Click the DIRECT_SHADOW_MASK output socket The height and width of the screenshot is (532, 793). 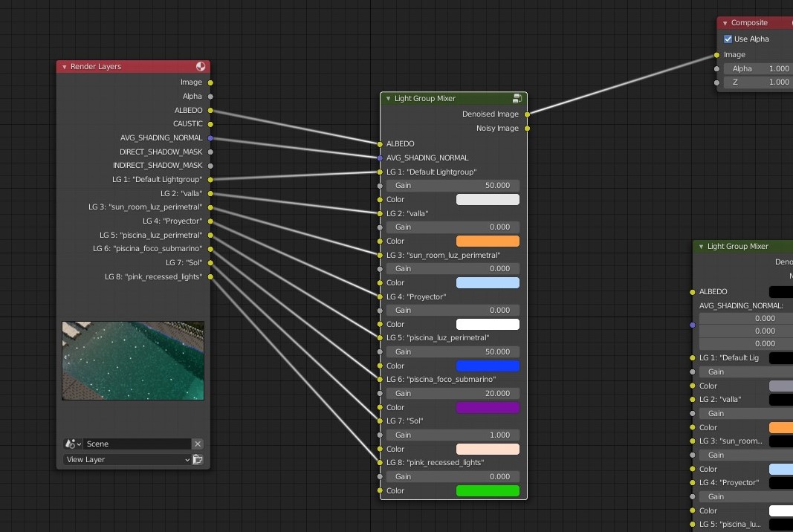[210, 152]
